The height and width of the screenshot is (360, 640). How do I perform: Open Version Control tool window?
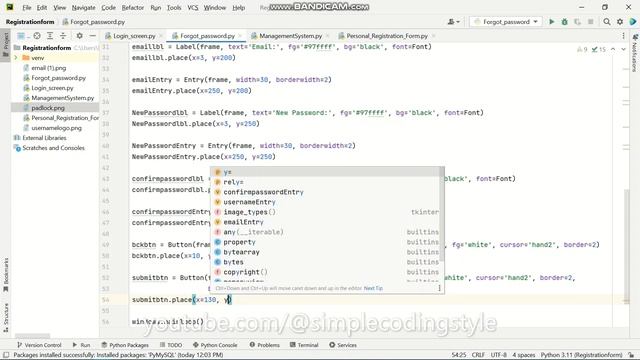pos(39,345)
